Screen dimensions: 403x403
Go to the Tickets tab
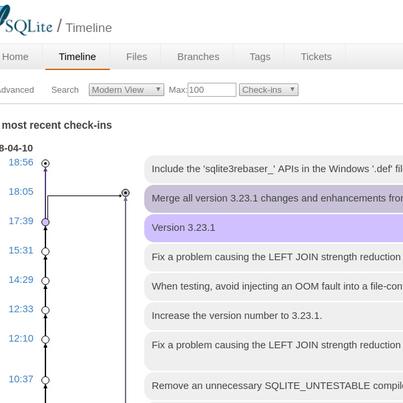[x=316, y=57]
